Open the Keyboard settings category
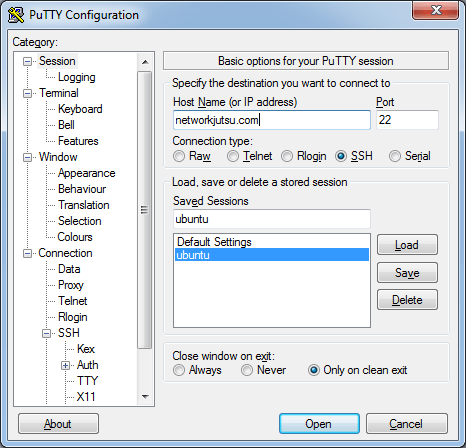This screenshot has height=448, width=466. pos(80,109)
